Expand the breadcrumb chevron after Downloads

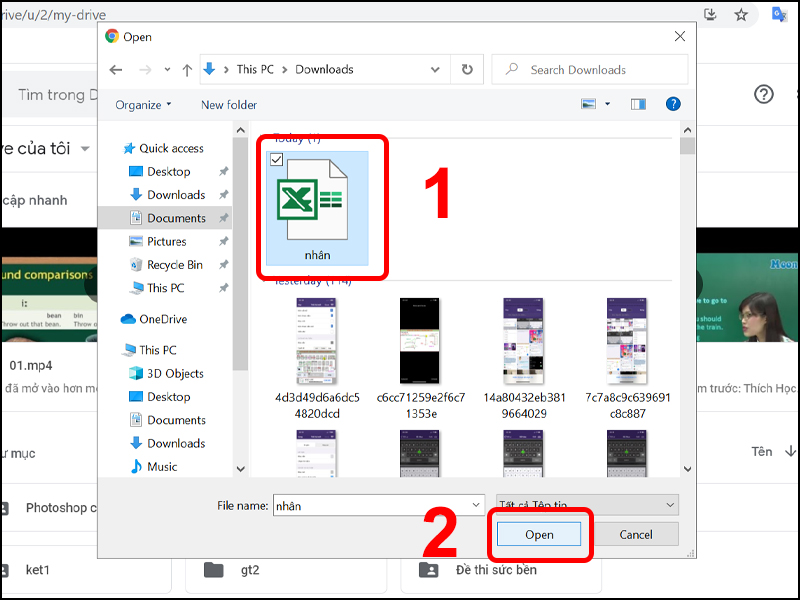tap(434, 69)
